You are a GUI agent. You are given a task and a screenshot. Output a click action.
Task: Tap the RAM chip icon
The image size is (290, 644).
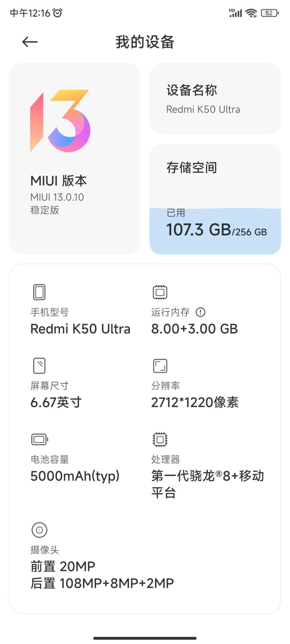[160, 292]
